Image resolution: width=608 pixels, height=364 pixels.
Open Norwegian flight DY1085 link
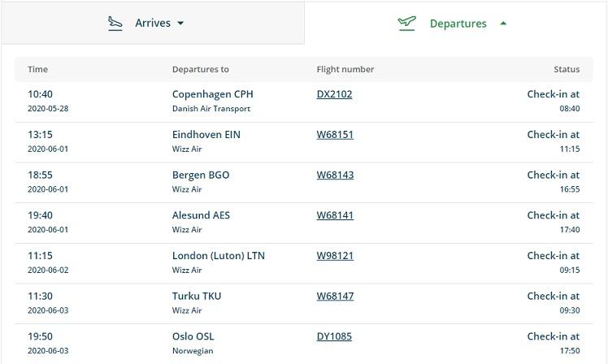click(334, 336)
